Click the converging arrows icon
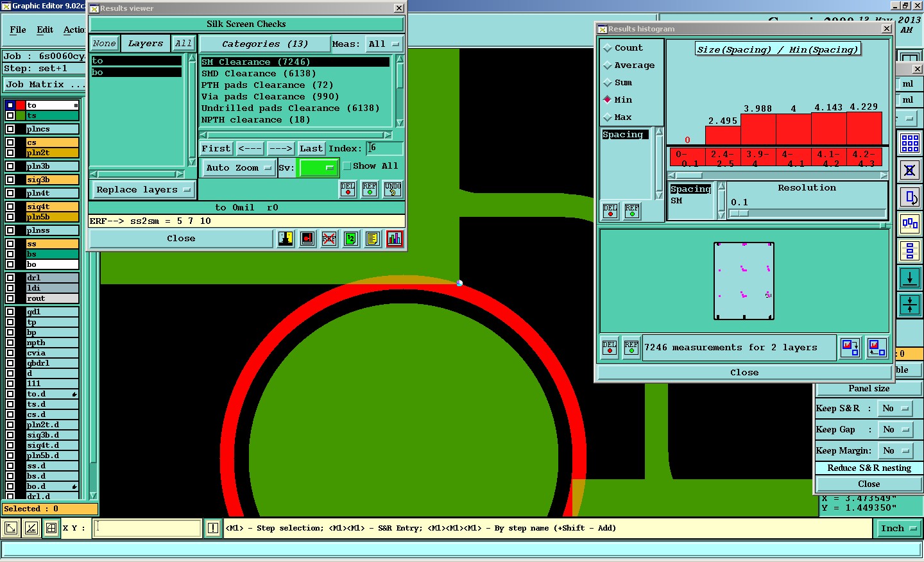924x562 pixels. [910, 305]
